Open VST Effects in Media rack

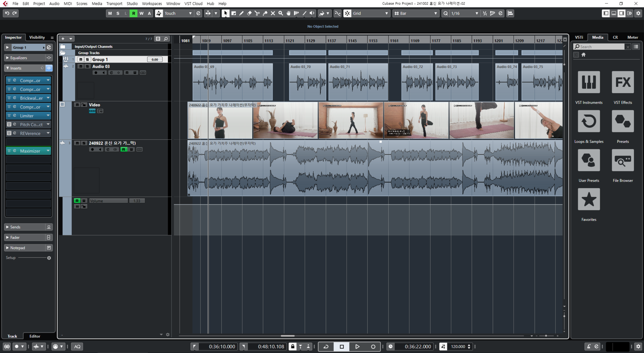[623, 82]
